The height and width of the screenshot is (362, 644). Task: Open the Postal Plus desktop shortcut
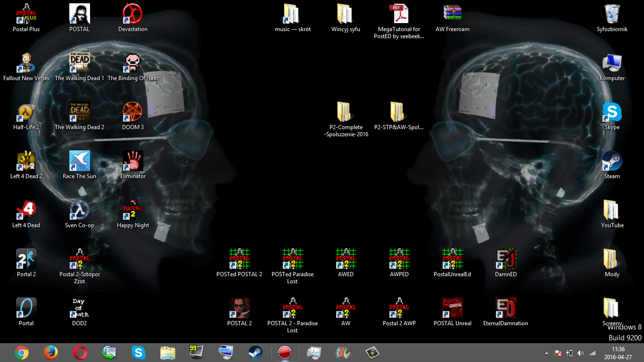(26, 18)
